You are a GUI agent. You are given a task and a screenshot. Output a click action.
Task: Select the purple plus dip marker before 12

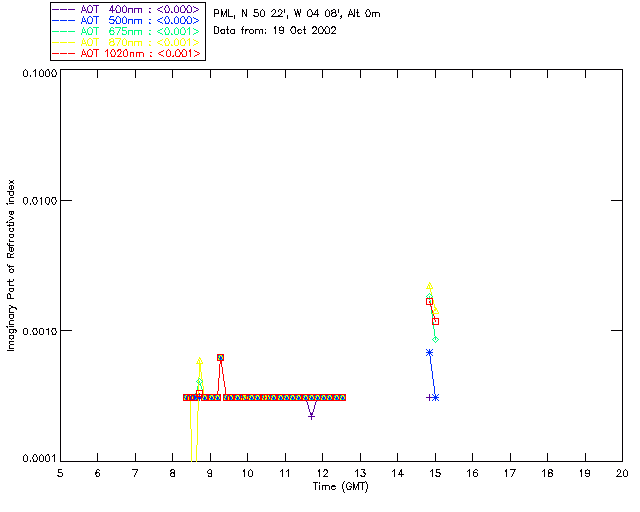(x=311, y=416)
